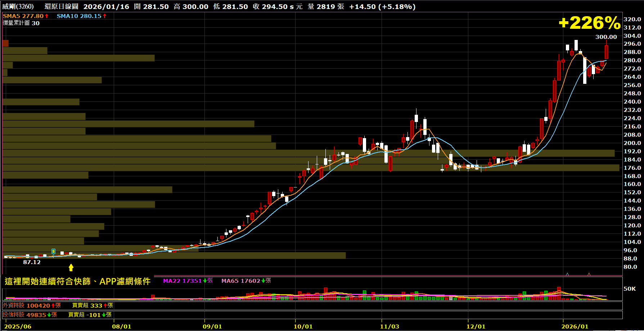Click the 87.12 low price annotation
The width and height of the screenshot is (644, 331).
point(32,262)
